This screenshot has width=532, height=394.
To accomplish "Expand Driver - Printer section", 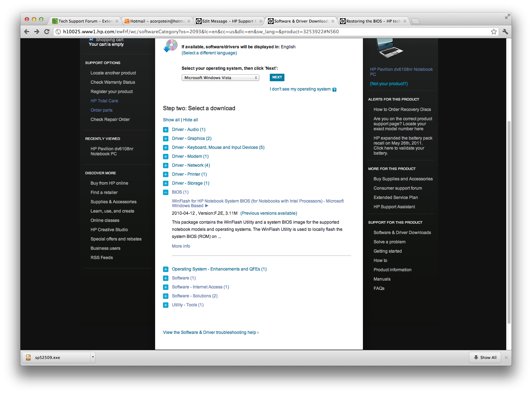I will click(166, 174).
